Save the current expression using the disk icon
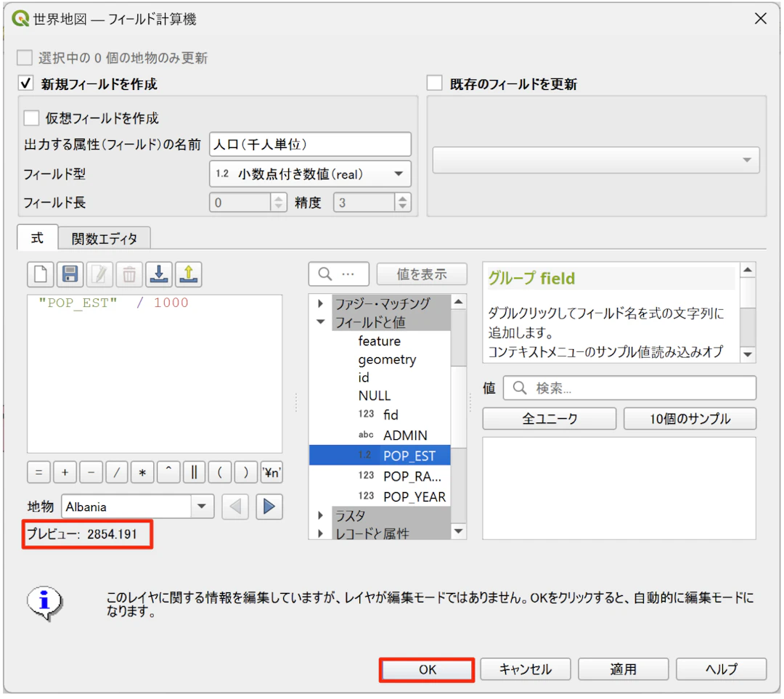This screenshot has height=699, width=784. [x=69, y=274]
